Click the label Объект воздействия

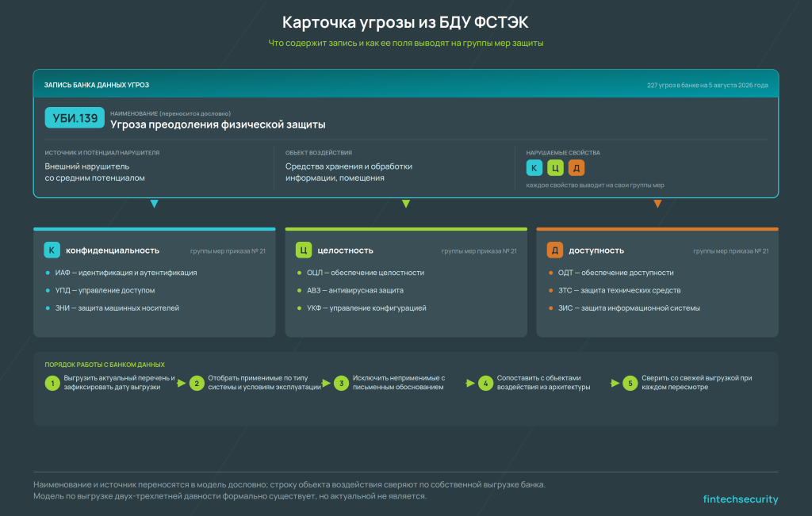click(319, 153)
